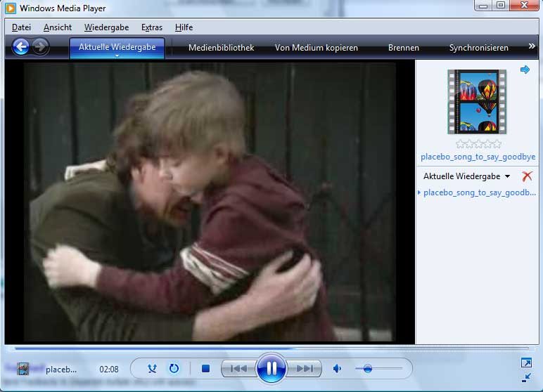
Task: Stop playback with the square button
Action: coord(205,369)
